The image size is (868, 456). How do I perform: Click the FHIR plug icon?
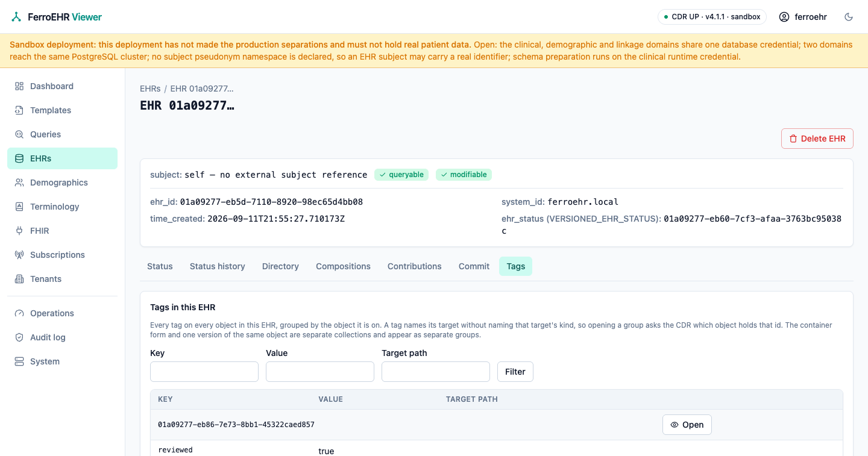[19, 231]
